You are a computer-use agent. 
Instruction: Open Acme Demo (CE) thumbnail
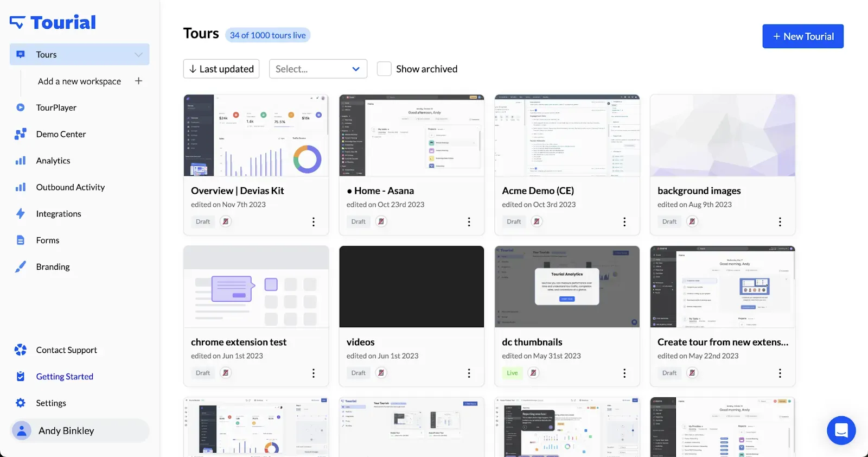(x=567, y=135)
